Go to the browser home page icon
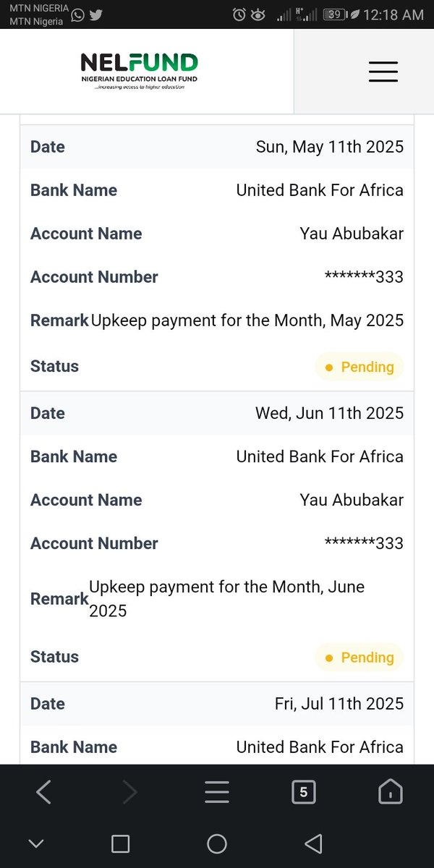Screen dimensions: 434x868 [391, 792]
